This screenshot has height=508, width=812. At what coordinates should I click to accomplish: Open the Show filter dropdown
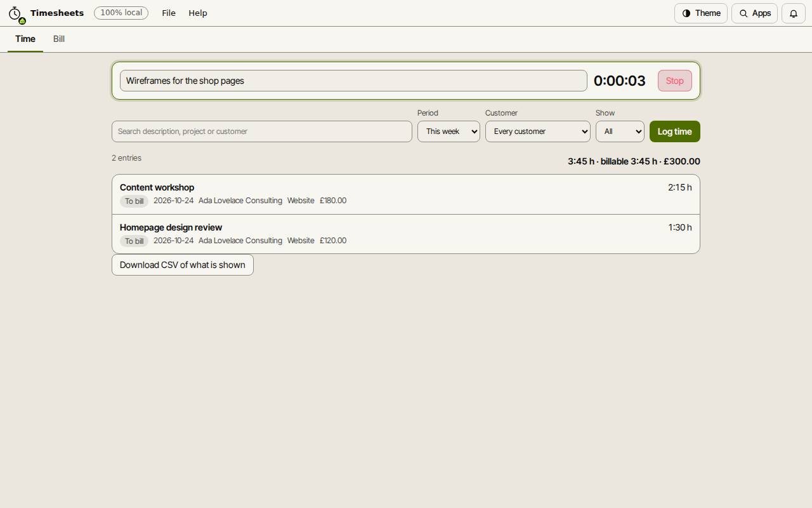620,131
